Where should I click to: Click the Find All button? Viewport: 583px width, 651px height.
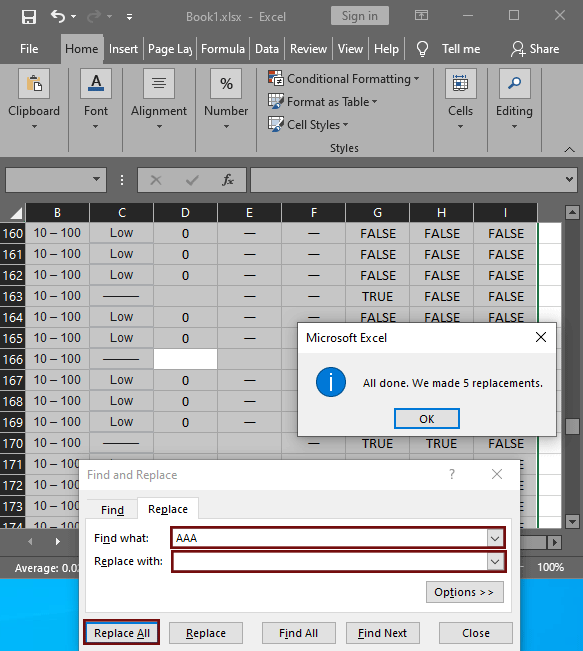[298, 633]
